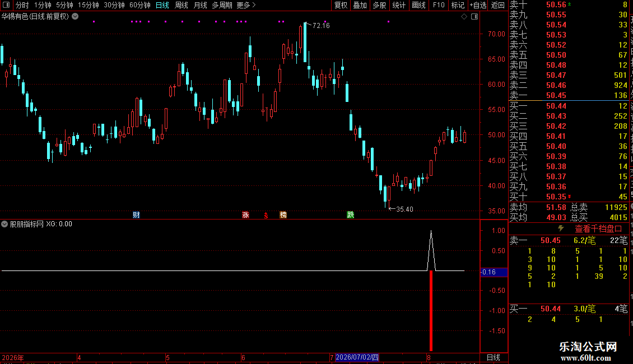Click the 卖三 50.47 ask row
The image size is (633, 364).
point(569,75)
